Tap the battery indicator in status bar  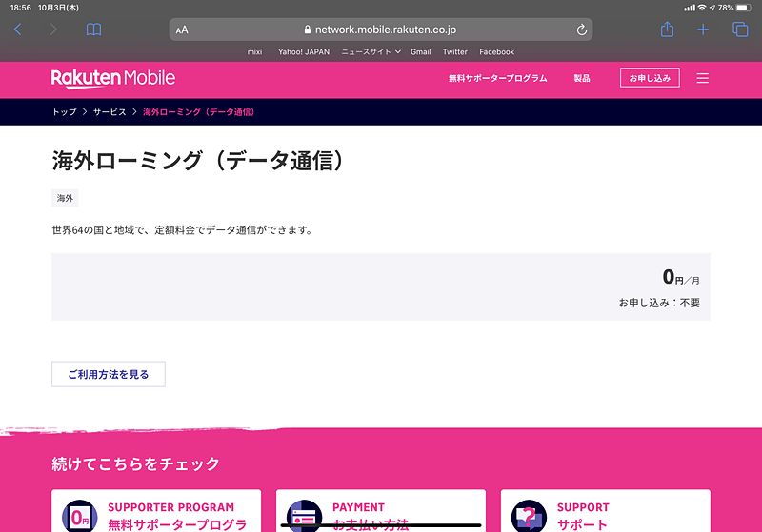pos(744,8)
